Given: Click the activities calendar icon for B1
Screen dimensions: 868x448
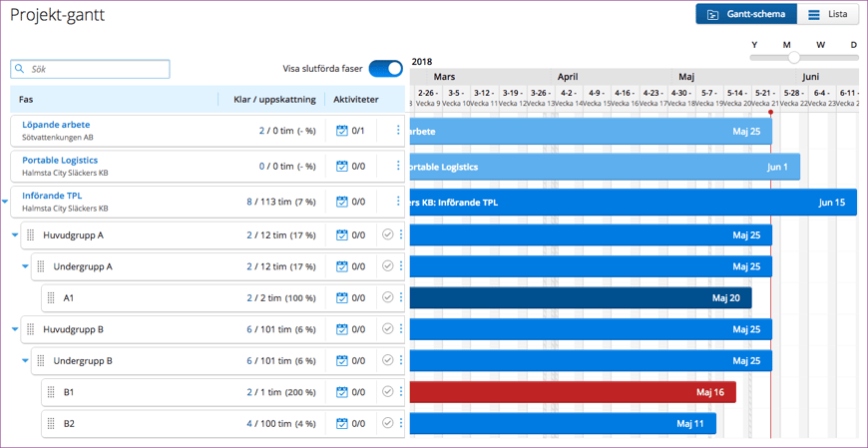Looking at the screenshot, I should [x=342, y=393].
